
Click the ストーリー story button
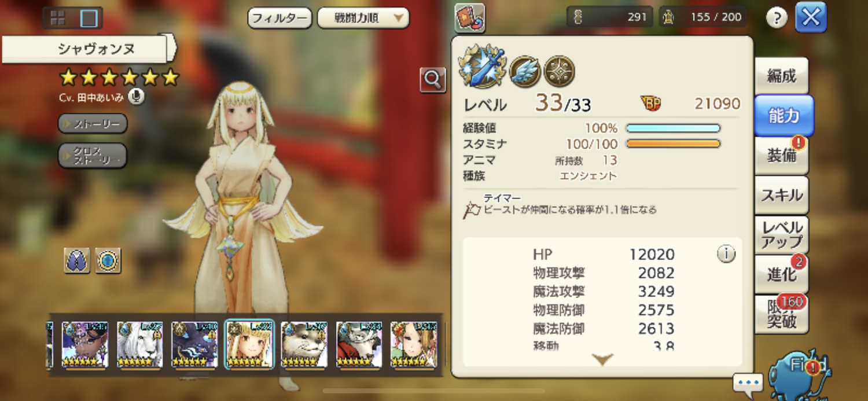(93, 123)
